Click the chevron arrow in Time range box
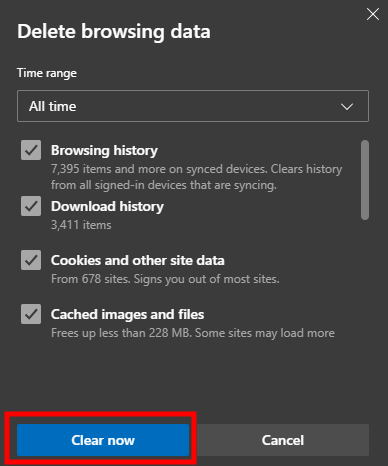Screen dimensions: 388x466 tap(347, 107)
